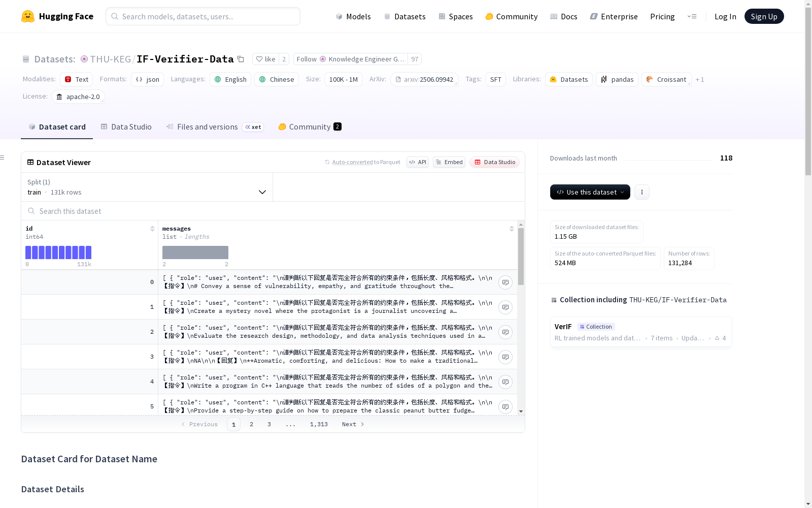812x508 pixels.
Task: Open Docs in the top navigation
Action: point(564,16)
